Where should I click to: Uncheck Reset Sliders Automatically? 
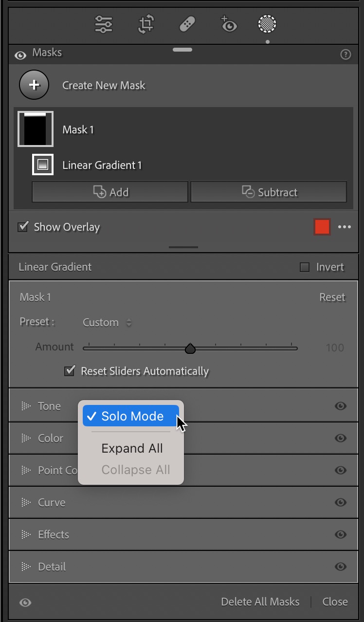69,370
